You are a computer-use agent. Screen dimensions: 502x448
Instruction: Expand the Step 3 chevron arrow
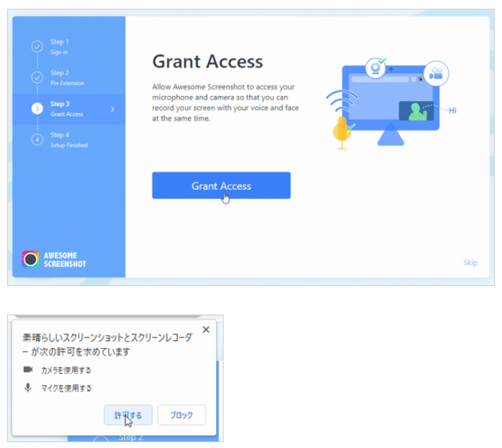[x=112, y=109]
